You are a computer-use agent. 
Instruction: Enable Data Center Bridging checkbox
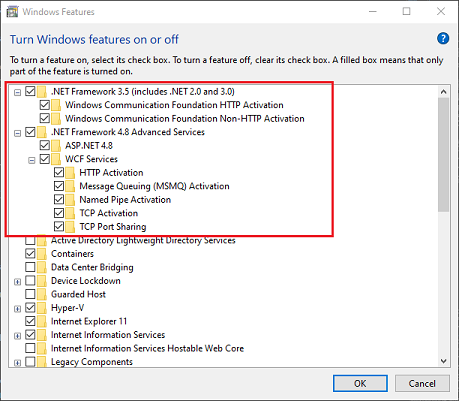tap(30, 267)
